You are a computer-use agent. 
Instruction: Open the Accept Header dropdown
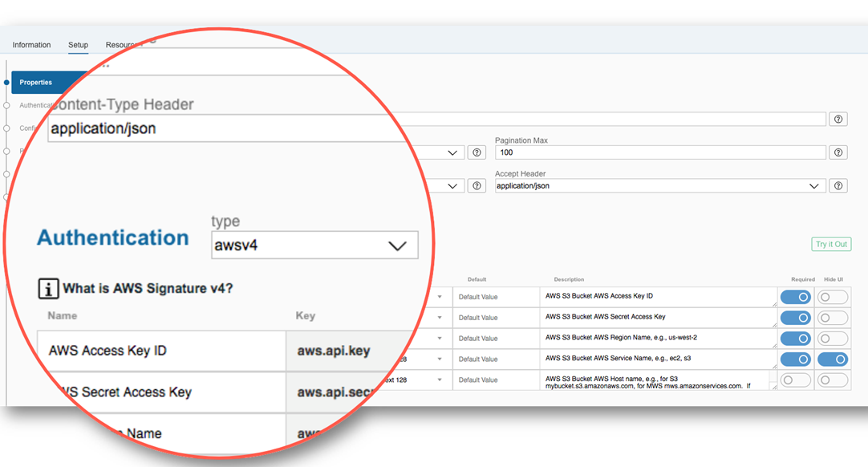click(660, 185)
